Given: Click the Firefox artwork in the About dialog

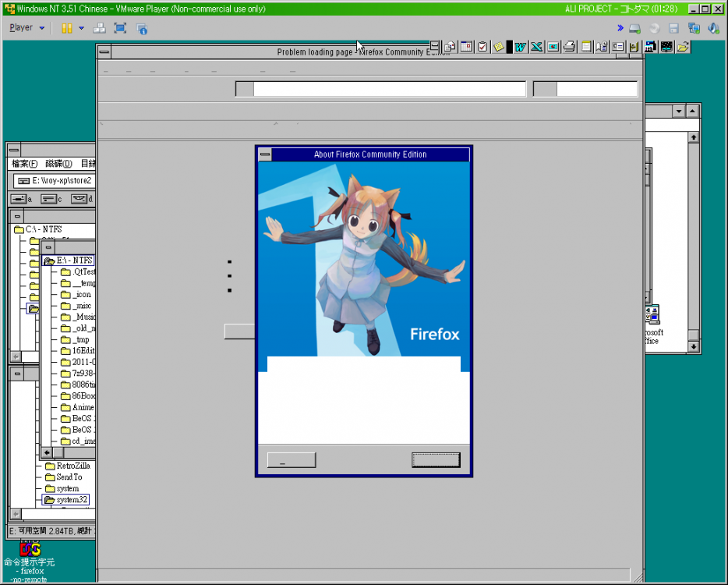Looking at the screenshot, I should tap(363, 259).
